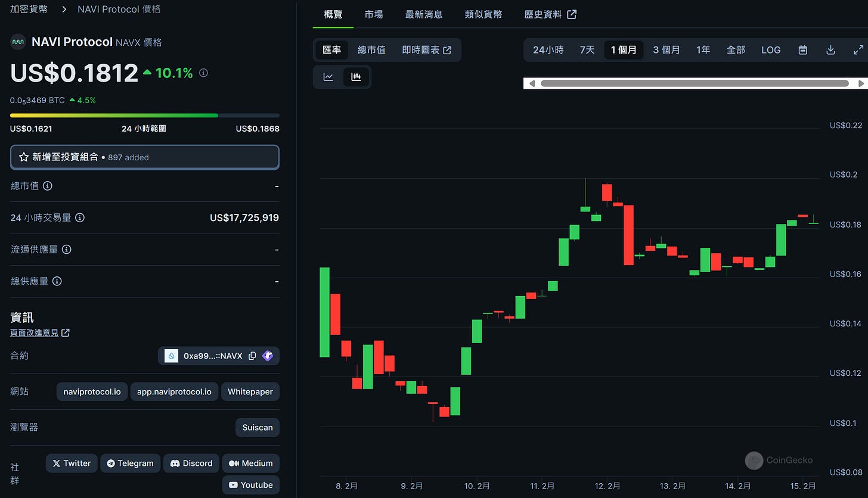Image resolution: width=868 pixels, height=498 pixels.
Task: Click the 12. 2月 date axis label
Action: [x=608, y=486]
